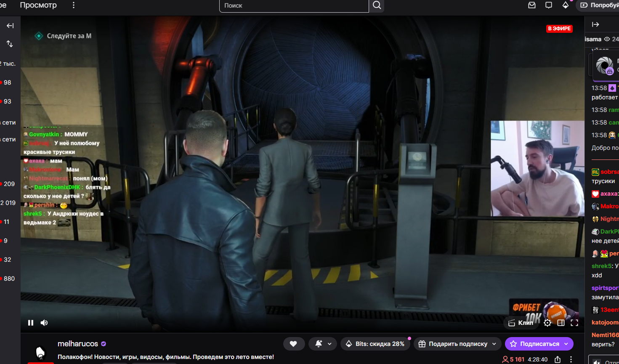Open the Просмотр tab

(x=38, y=5)
